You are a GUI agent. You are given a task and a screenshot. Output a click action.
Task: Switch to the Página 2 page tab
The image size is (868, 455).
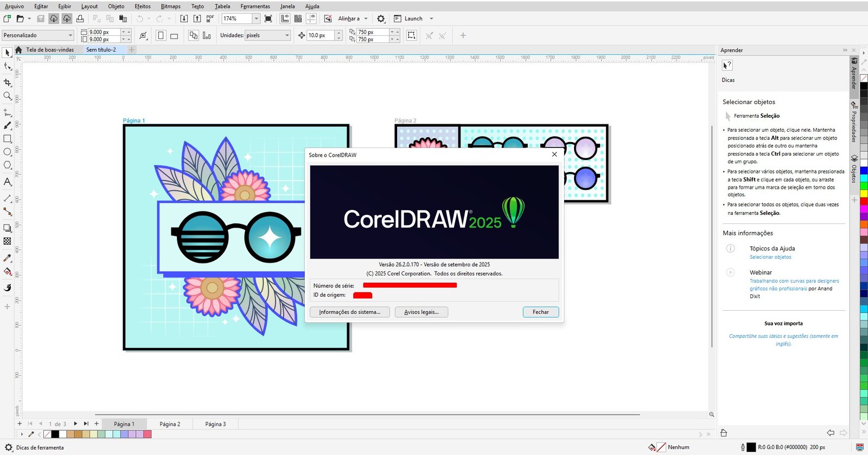(170, 424)
